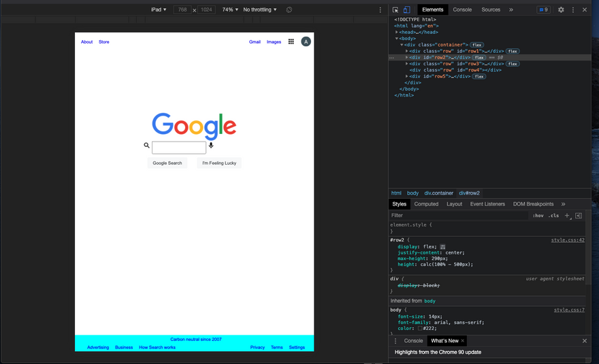Add new style rule plus icon
The image size is (599, 364).
pyautogui.click(x=567, y=216)
